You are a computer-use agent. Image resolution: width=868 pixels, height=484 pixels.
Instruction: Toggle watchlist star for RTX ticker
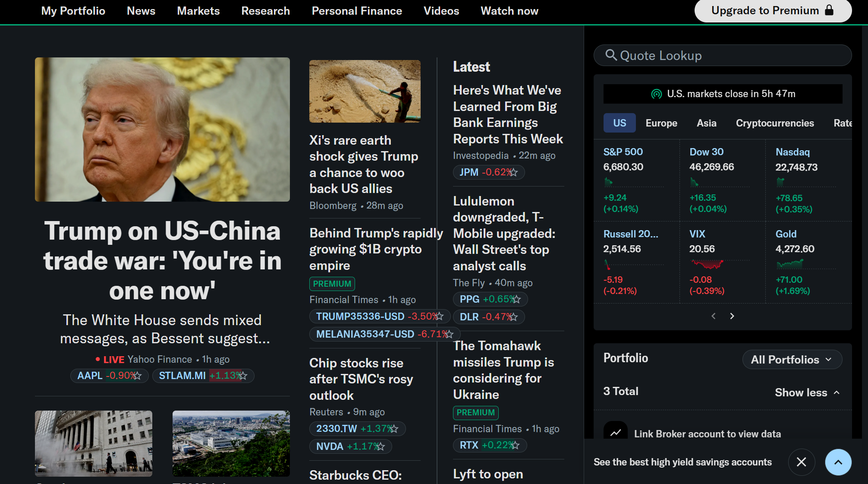[x=515, y=445]
